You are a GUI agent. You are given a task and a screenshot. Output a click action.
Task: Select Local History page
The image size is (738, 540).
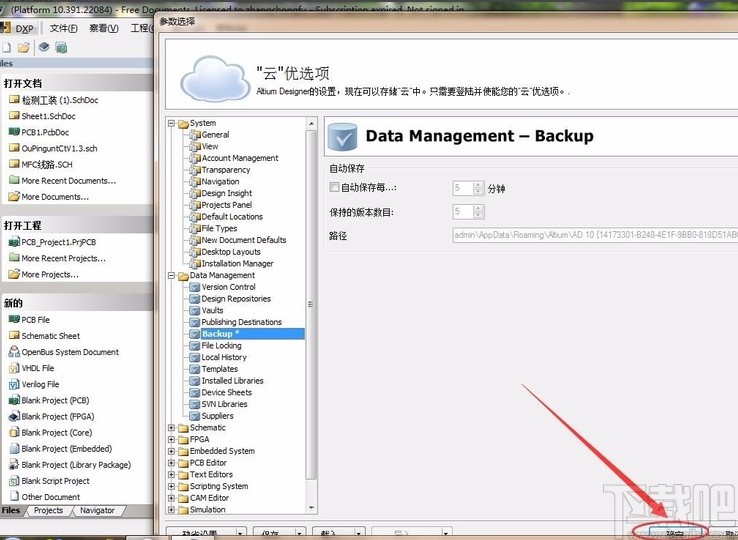point(224,357)
